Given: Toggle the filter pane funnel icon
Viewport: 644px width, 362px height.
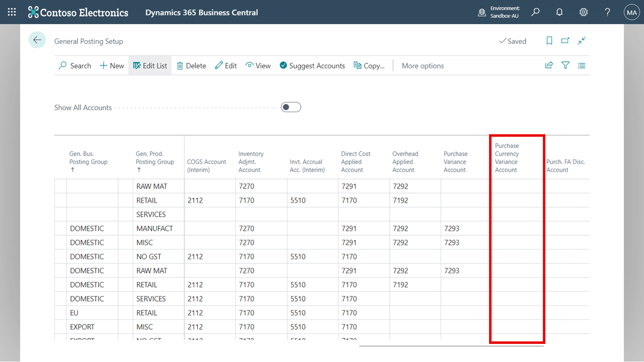Looking at the screenshot, I should 566,65.
